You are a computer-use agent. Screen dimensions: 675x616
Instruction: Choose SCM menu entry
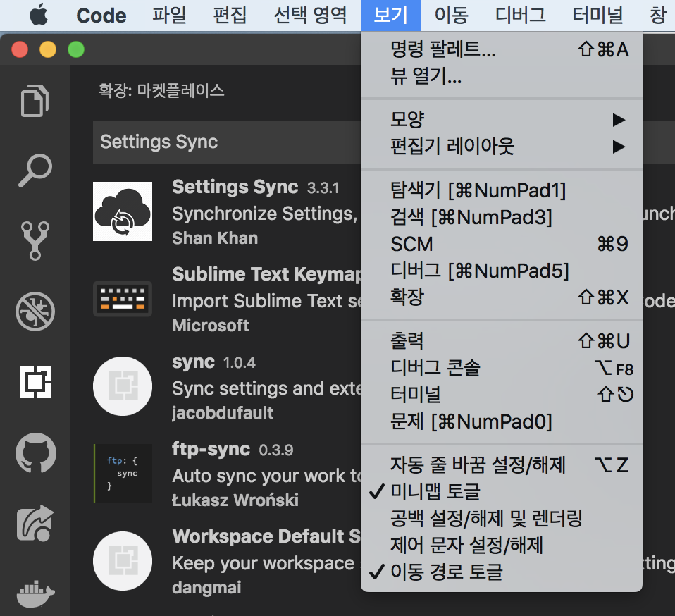[x=502, y=244]
